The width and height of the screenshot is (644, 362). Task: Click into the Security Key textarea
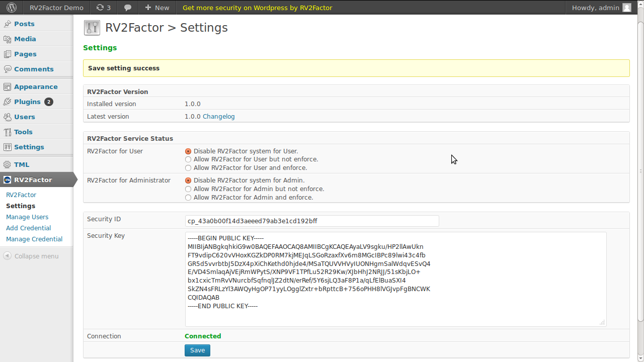click(395, 279)
